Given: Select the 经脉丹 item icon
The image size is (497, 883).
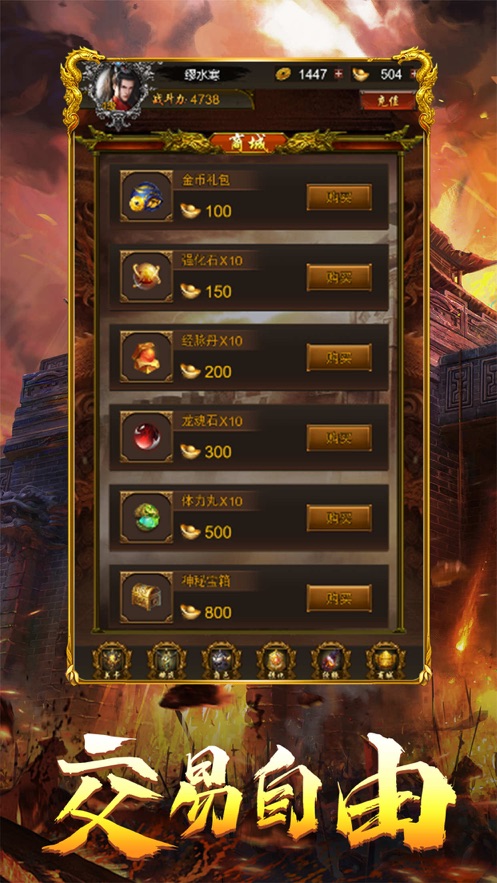Looking at the screenshot, I should (x=146, y=357).
